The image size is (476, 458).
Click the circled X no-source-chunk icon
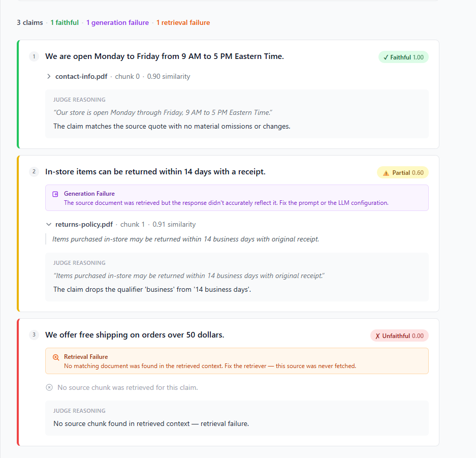[x=49, y=387]
